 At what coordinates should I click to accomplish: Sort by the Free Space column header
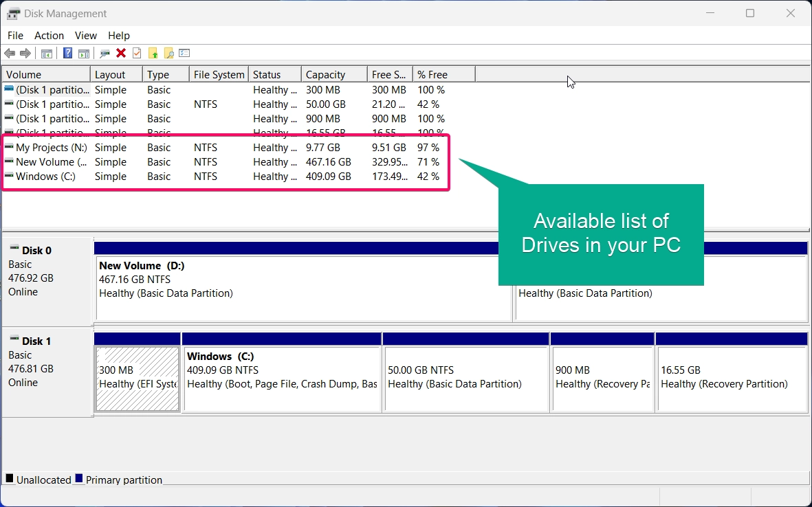(x=390, y=74)
